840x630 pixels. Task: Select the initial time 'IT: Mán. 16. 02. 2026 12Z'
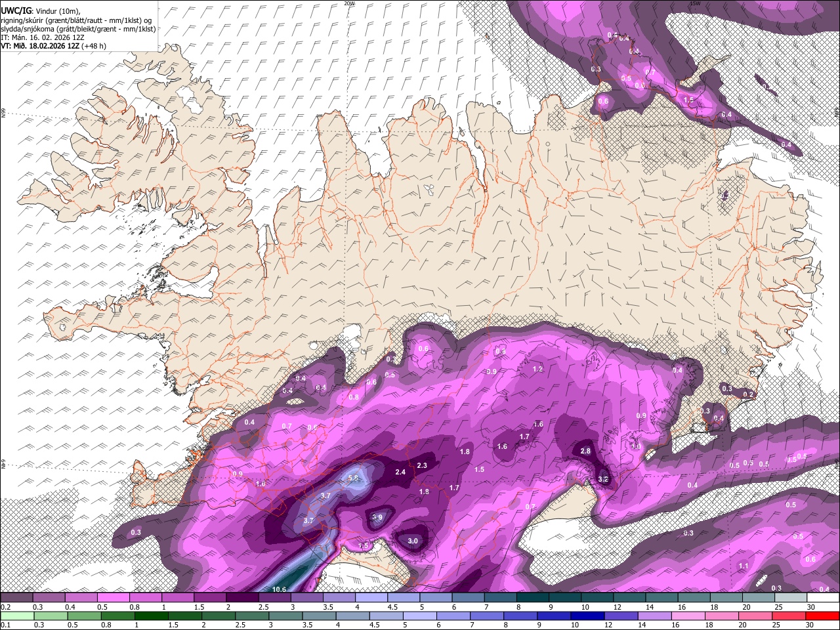(44, 37)
